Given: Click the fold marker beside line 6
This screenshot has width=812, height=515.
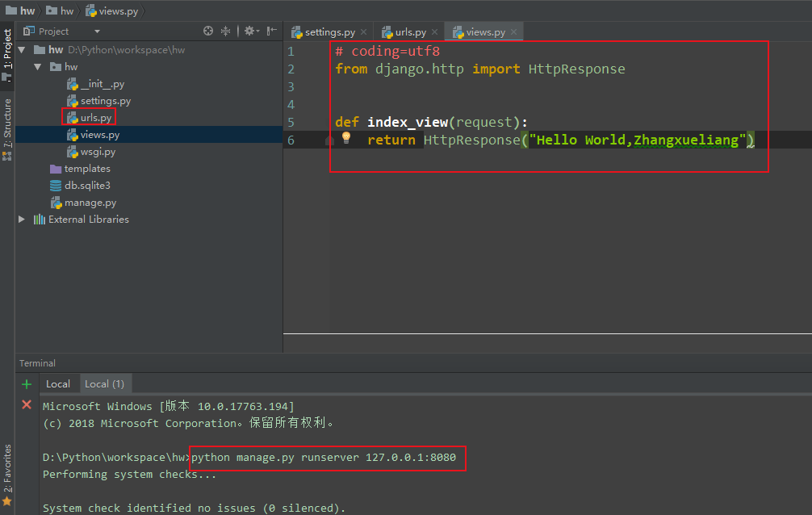Looking at the screenshot, I should pos(329,140).
